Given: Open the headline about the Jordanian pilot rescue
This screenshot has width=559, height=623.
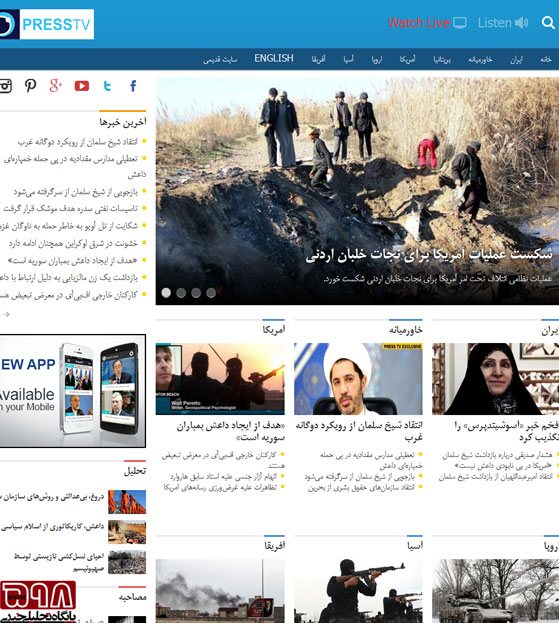Looking at the screenshot, I should [429, 254].
